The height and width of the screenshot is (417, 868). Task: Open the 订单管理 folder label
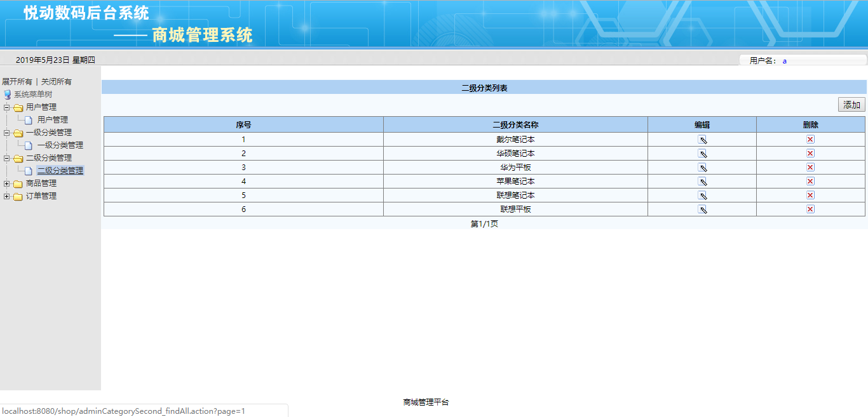click(x=41, y=196)
